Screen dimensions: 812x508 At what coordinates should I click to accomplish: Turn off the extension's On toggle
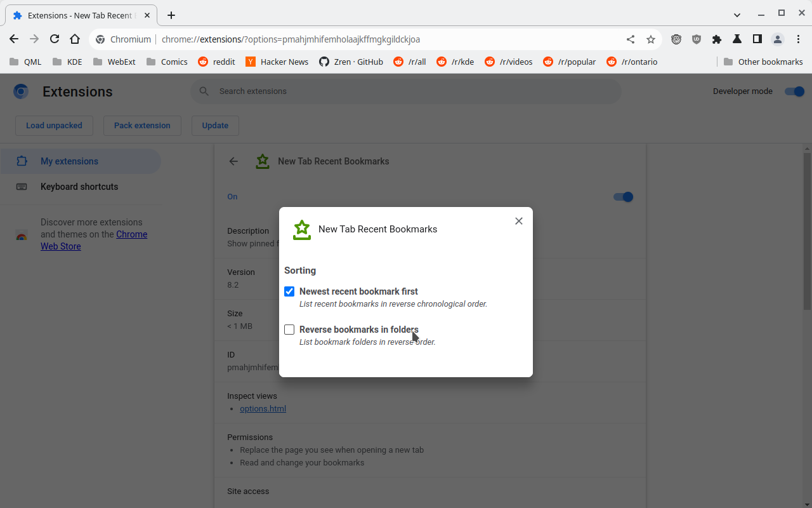coord(623,197)
